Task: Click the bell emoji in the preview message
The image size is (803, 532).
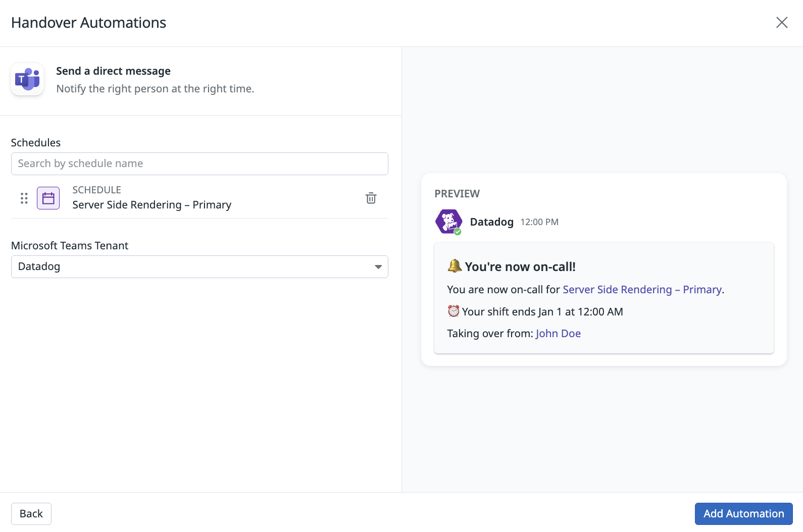Action: point(454,266)
